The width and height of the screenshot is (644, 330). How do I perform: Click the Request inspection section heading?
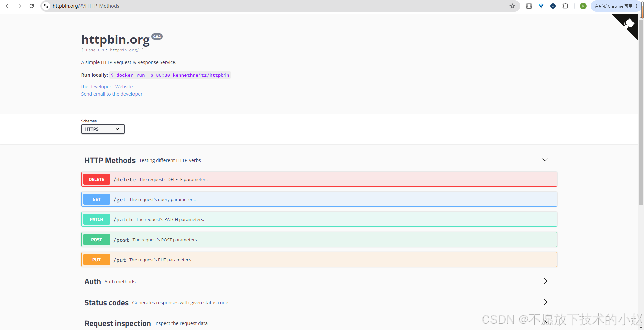click(118, 323)
